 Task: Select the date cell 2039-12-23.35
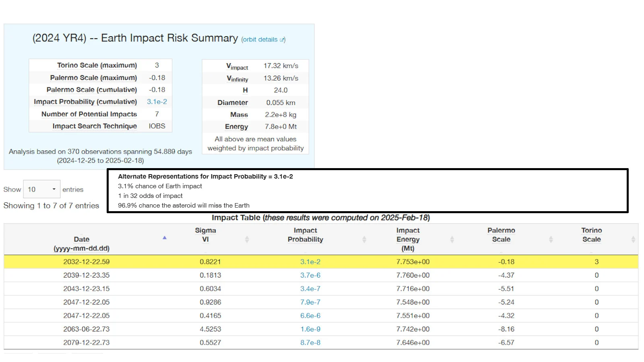click(87, 275)
